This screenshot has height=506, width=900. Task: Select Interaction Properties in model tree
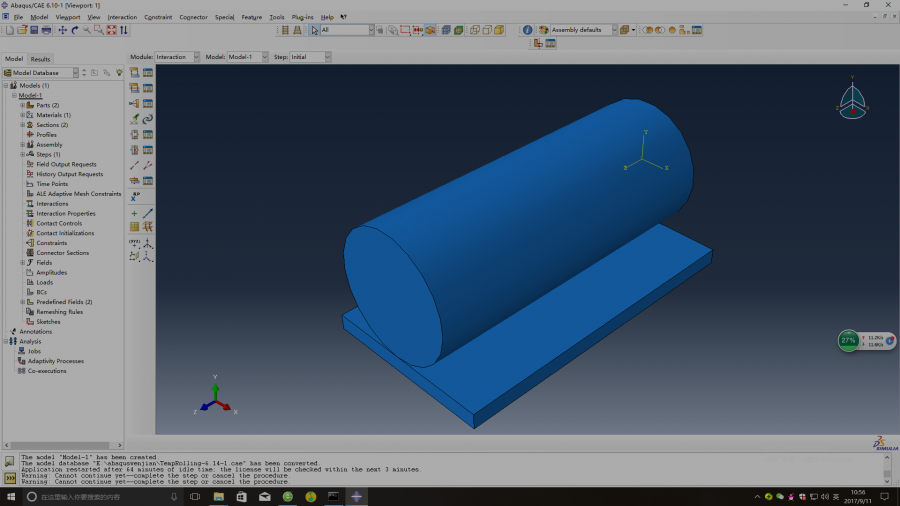tap(66, 214)
